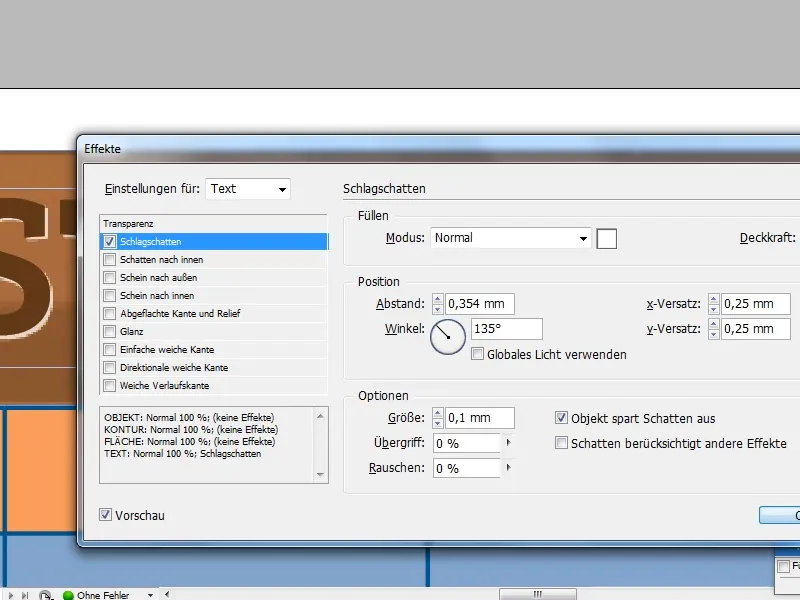800x600 pixels.
Task: Click the TEXT: Normal 100 %; Schlagschatten line
Action: (x=183, y=454)
